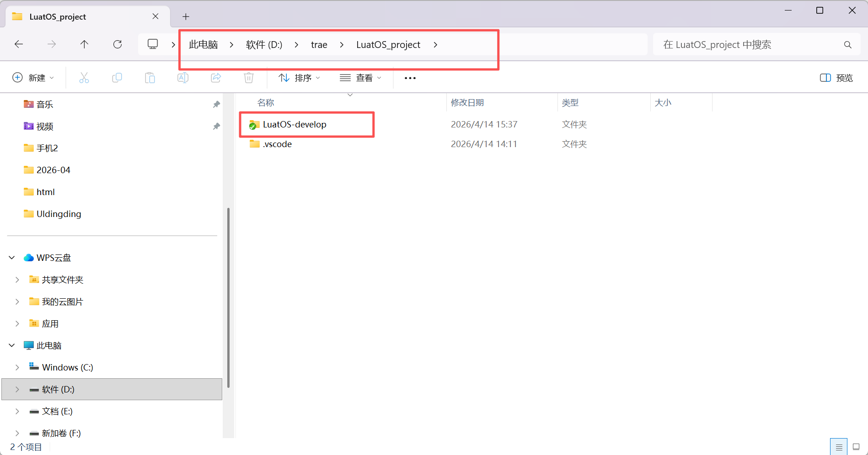The image size is (868, 455).
Task: Expand the Windows (C:) drive node
Action: pos(17,367)
